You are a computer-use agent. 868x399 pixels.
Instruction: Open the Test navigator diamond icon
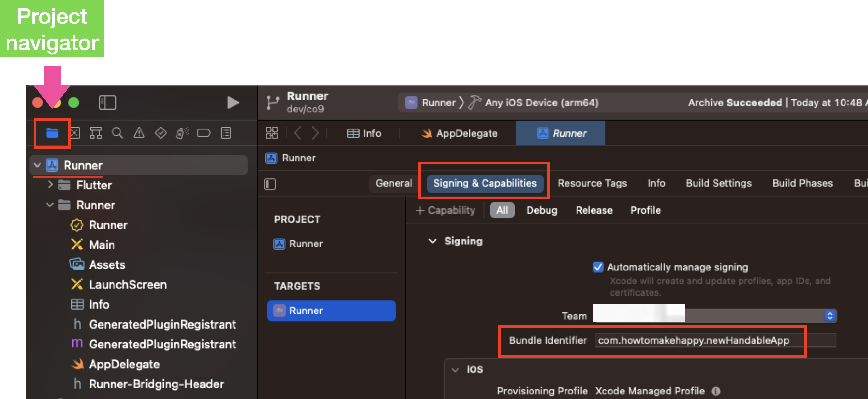coord(160,133)
